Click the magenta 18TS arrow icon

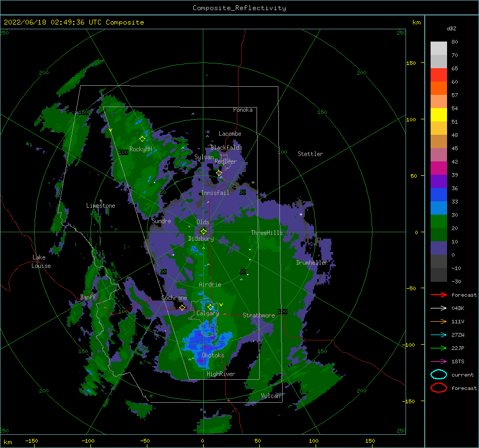click(439, 362)
